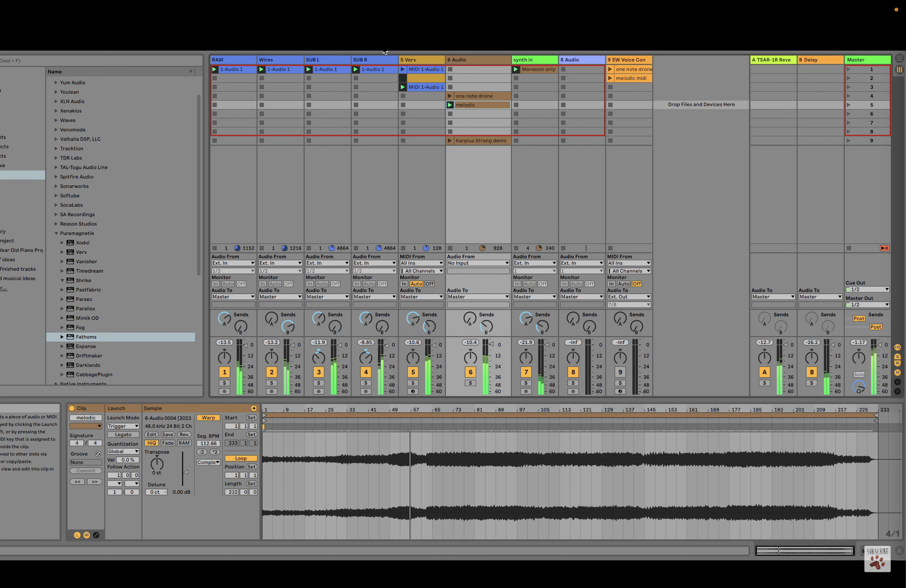
Task: Open the Master Out dropdown
Action: coord(867,305)
